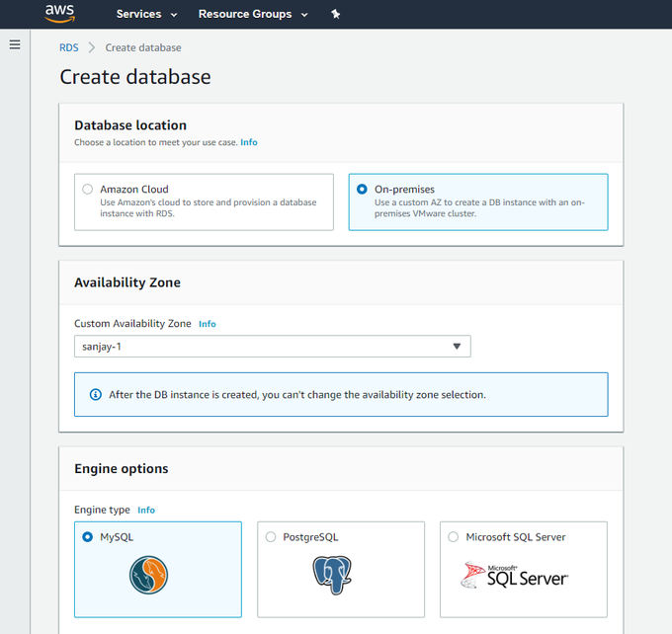Click the PostgreSQL elephant logo
The width and height of the screenshot is (672, 634).
tap(332, 575)
